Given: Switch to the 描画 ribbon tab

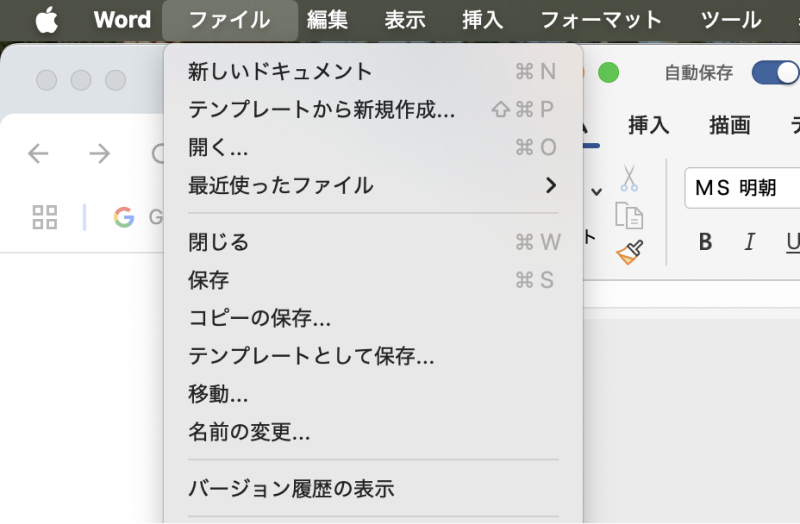Looking at the screenshot, I should pyautogui.click(x=730, y=125).
